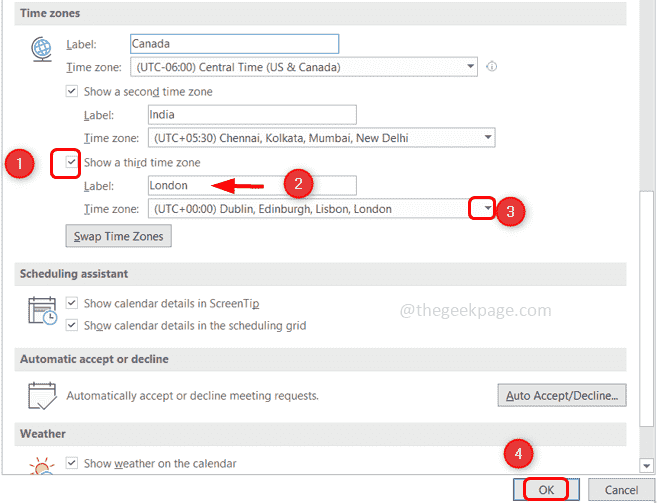The image size is (657, 503).
Task: Uncheck Show weather on the calendar
Action: tap(71, 463)
